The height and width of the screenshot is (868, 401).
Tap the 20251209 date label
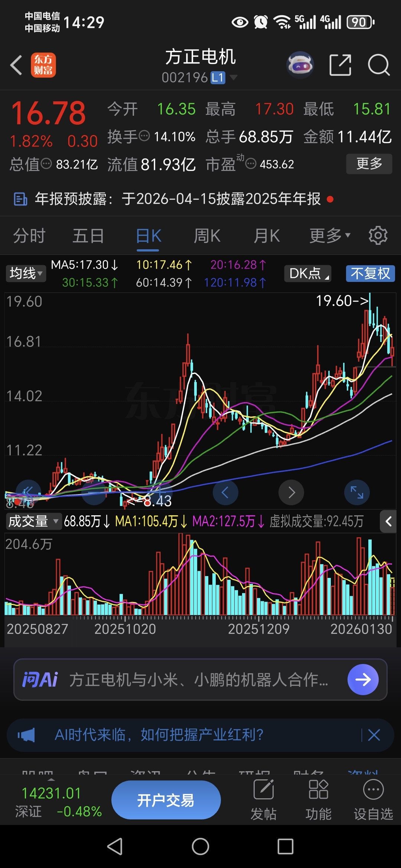click(x=258, y=629)
